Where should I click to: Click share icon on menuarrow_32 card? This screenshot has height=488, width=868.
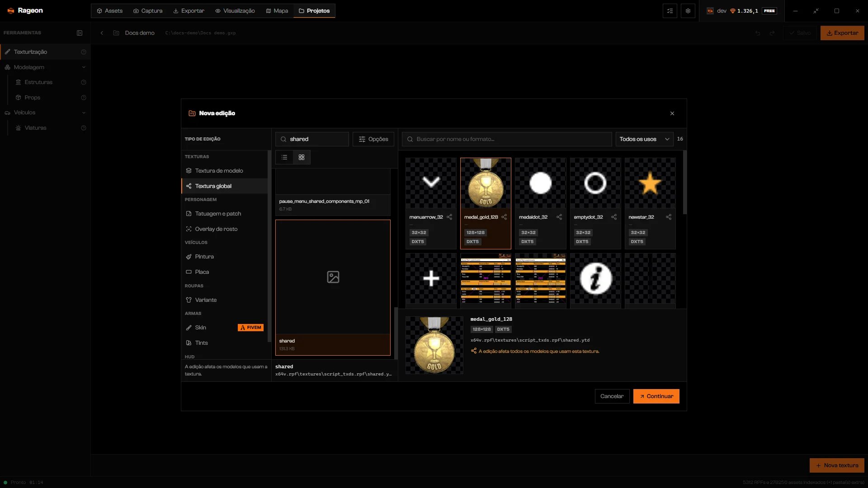[x=449, y=217]
